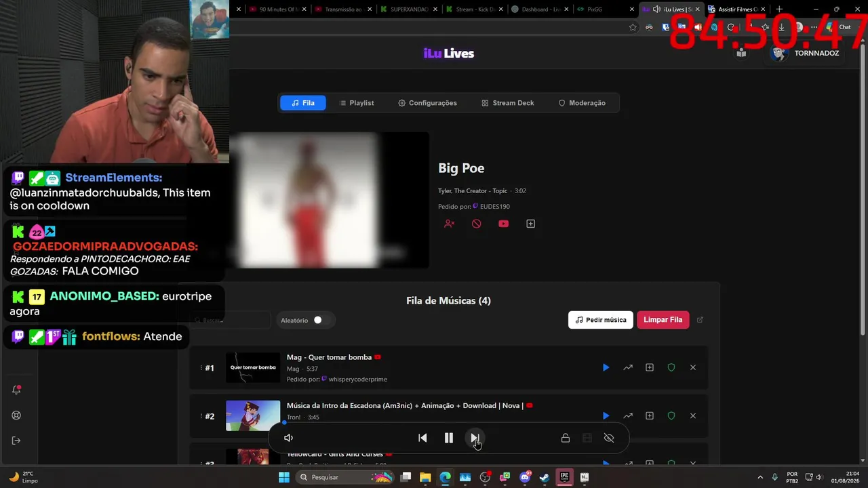Click the 'Quer tomar bomba' thumbnail
Image resolution: width=868 pixels, height=488 pixels.
(253, 367)
